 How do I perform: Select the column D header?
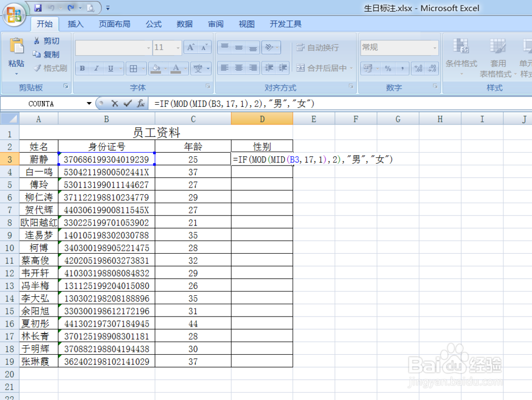[262, 119]
